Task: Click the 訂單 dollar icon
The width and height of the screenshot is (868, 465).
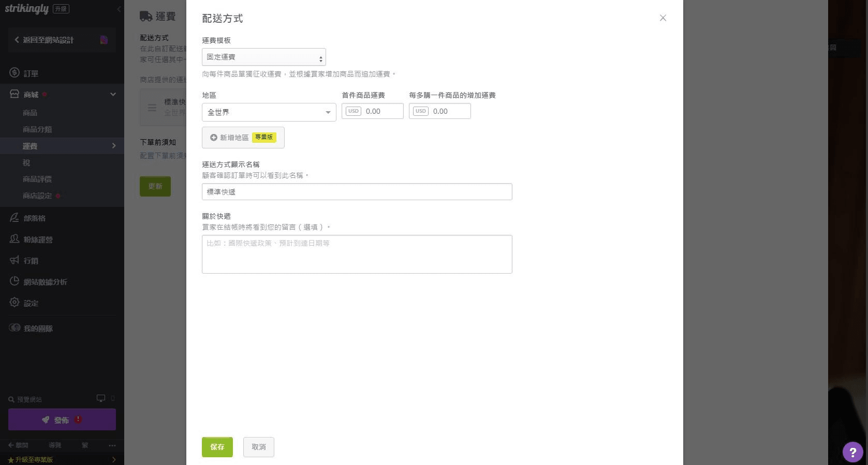Action: point(14,73)
